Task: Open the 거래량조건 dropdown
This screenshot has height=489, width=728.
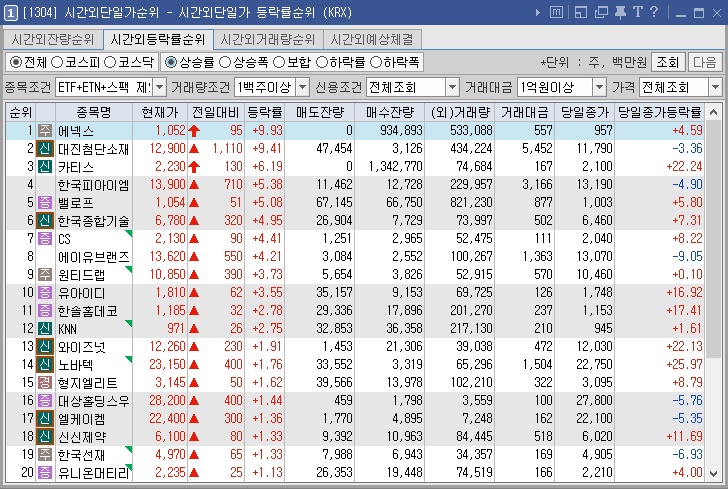Action: (302, 87)
